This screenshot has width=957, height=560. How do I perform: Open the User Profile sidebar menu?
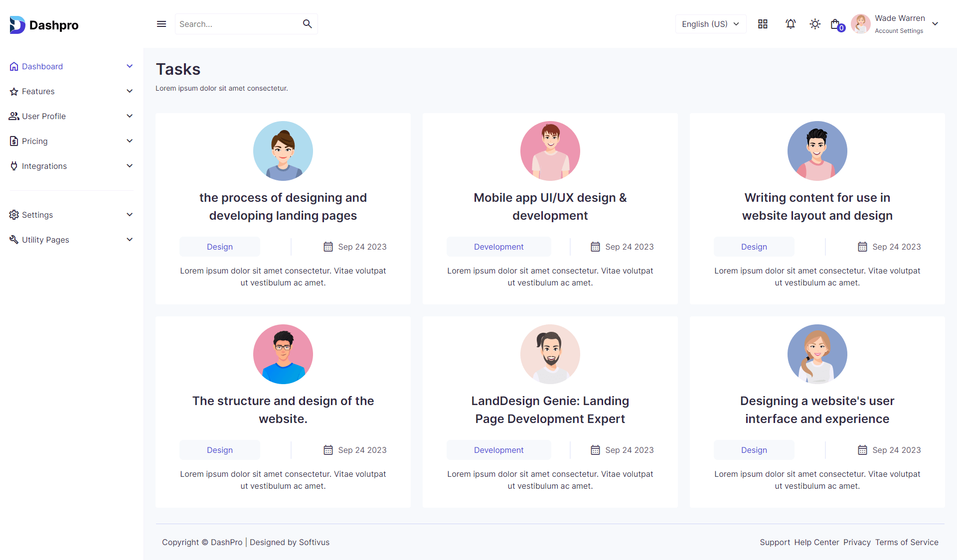tap(44, 116)
